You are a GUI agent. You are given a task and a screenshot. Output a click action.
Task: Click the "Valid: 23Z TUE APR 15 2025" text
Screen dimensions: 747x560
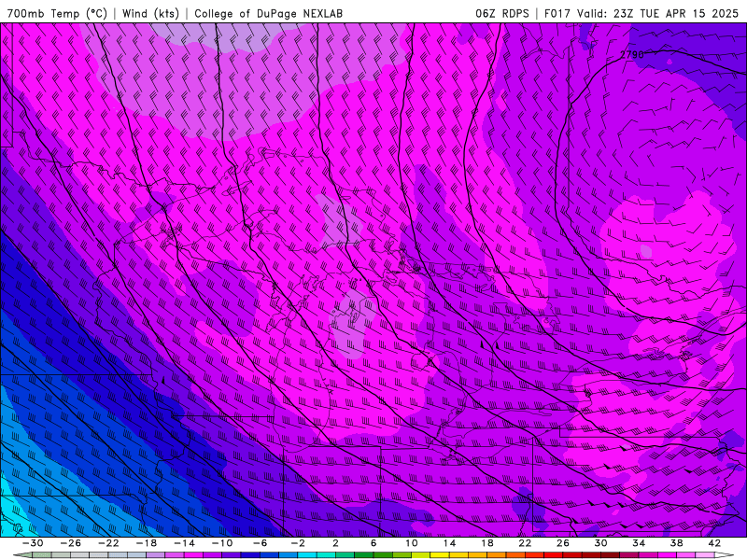[657, 13]
